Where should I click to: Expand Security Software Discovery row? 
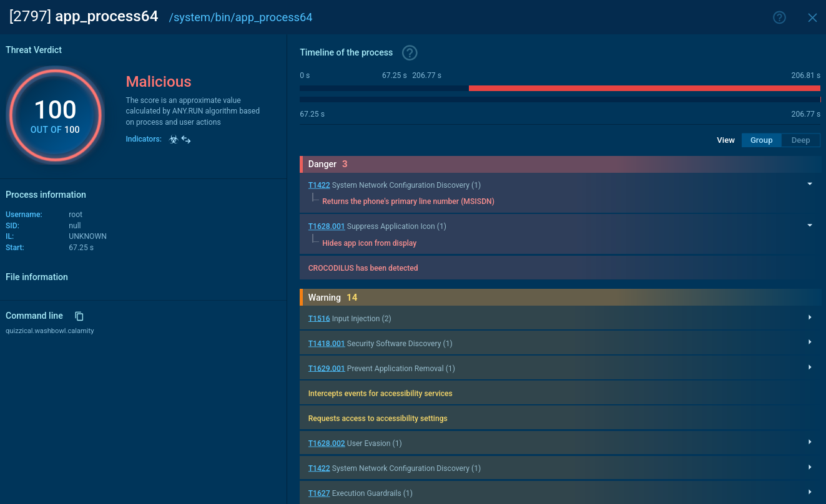pyautogui.click(x=810, y=342)
